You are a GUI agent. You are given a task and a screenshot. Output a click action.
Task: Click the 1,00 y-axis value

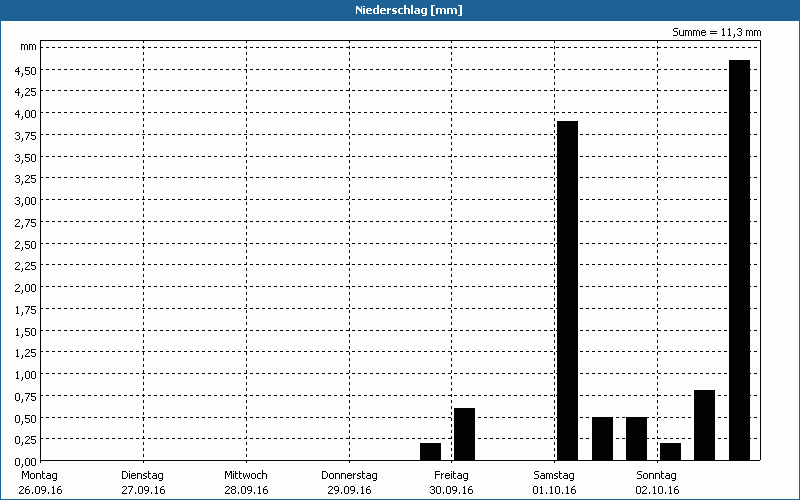click(x=26, y=374)
